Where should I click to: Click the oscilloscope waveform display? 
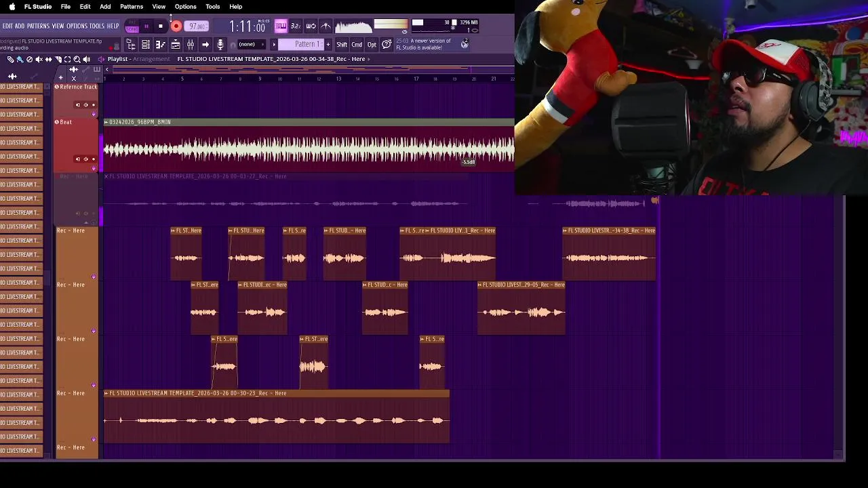pos(354,26)
